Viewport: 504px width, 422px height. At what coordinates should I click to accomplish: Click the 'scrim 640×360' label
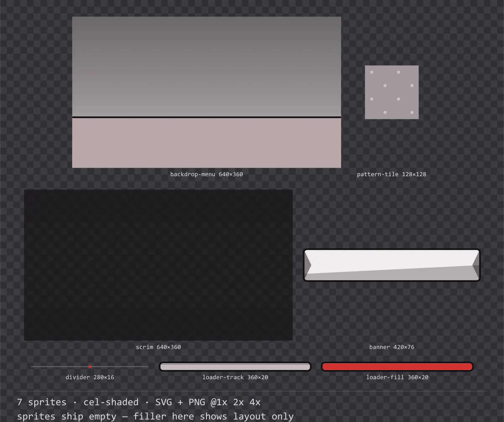click(158, 347)
